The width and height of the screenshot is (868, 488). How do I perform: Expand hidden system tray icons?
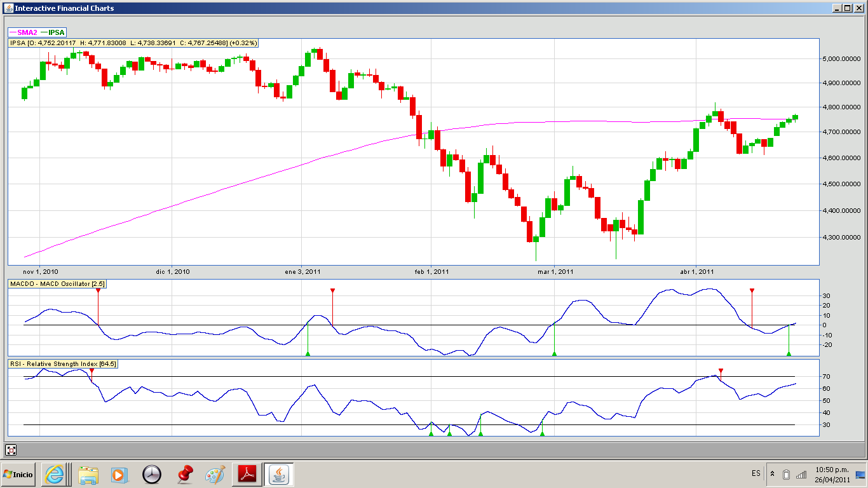(x=772, y=474)
